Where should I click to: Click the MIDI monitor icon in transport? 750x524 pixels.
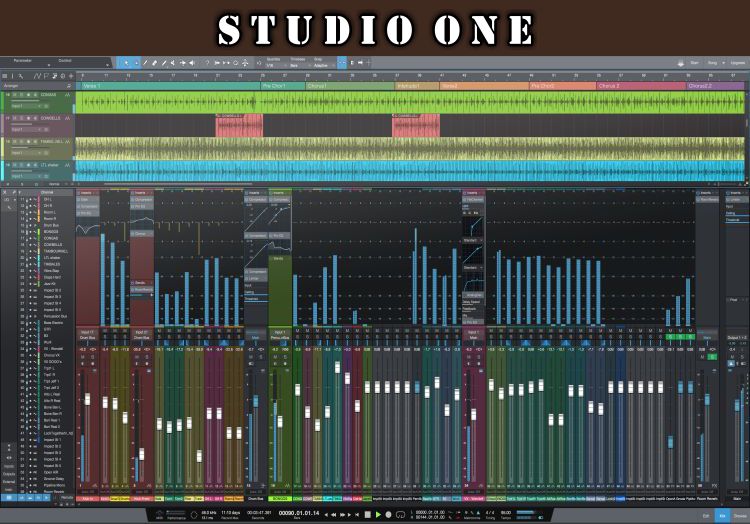click(x=160, y=513)
